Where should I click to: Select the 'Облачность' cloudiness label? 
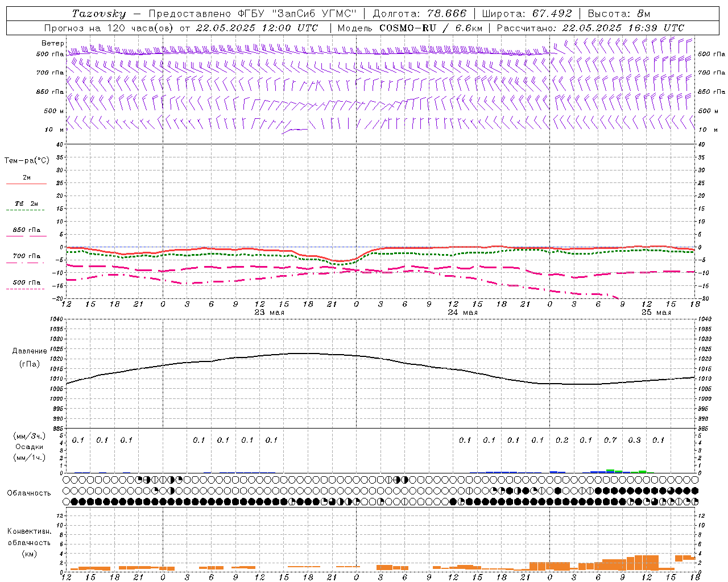(29, 493)
